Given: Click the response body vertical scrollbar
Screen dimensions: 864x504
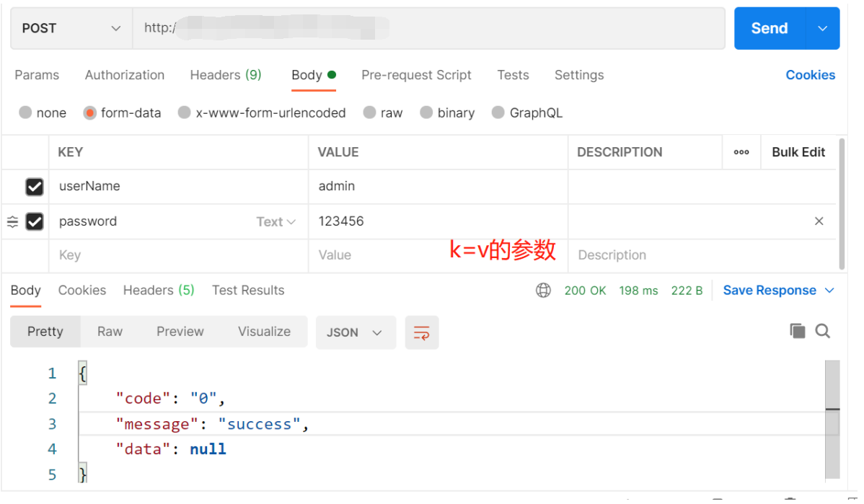Looking at the screenshot, I should pyautogui.click(x=832, y=418).
